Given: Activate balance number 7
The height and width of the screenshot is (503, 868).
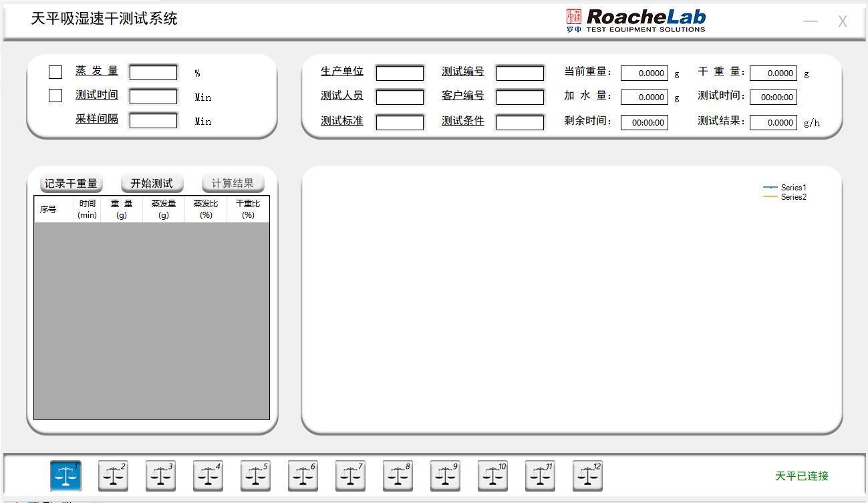Looking at the screenshot, I should click(x=350, y=476).
